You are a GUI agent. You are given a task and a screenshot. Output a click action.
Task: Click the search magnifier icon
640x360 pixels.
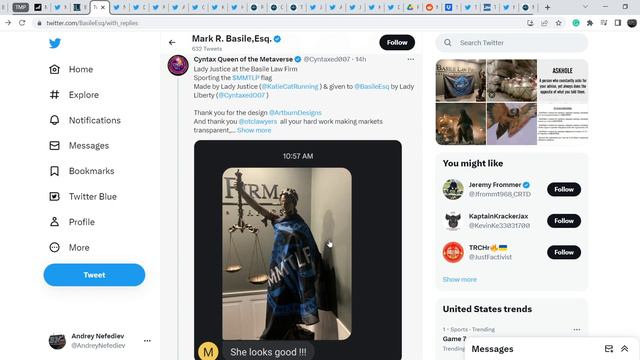(x=448, y=42)
